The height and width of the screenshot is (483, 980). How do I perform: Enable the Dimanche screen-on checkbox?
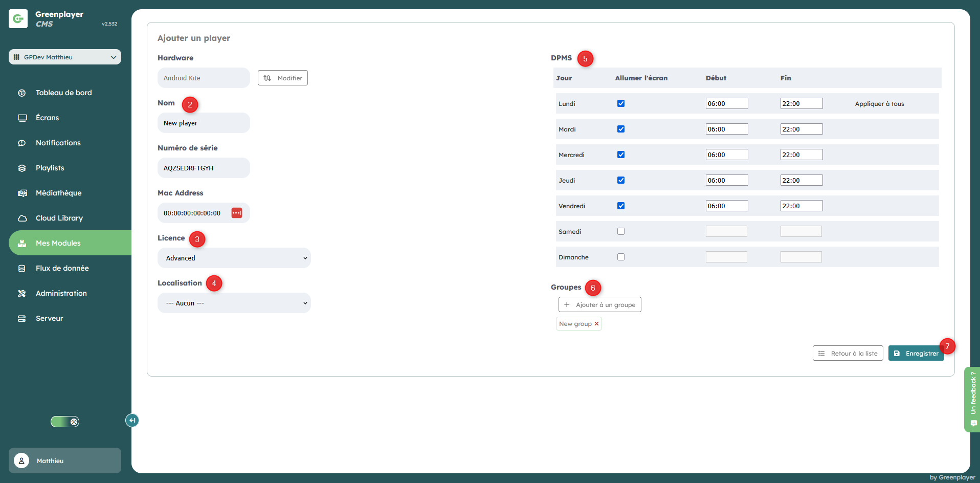click(x=620, y=257)
